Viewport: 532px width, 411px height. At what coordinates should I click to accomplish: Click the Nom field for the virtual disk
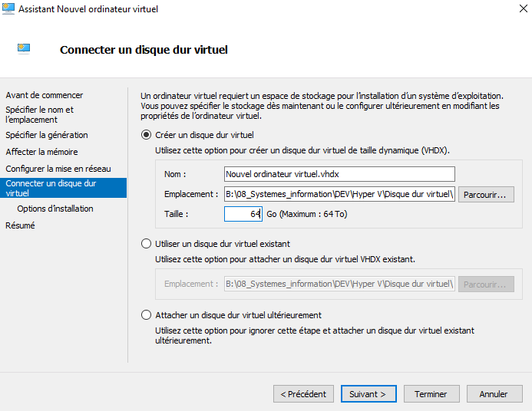(x=339, y=174)
